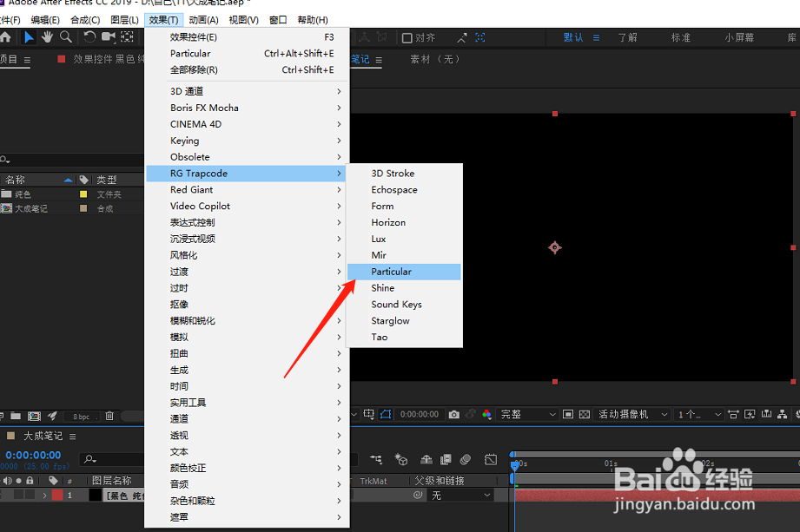The height and width of the screenshot is (532, 800).
Task: Expand the Video Copilot submenu
Action: coord(248,206)
